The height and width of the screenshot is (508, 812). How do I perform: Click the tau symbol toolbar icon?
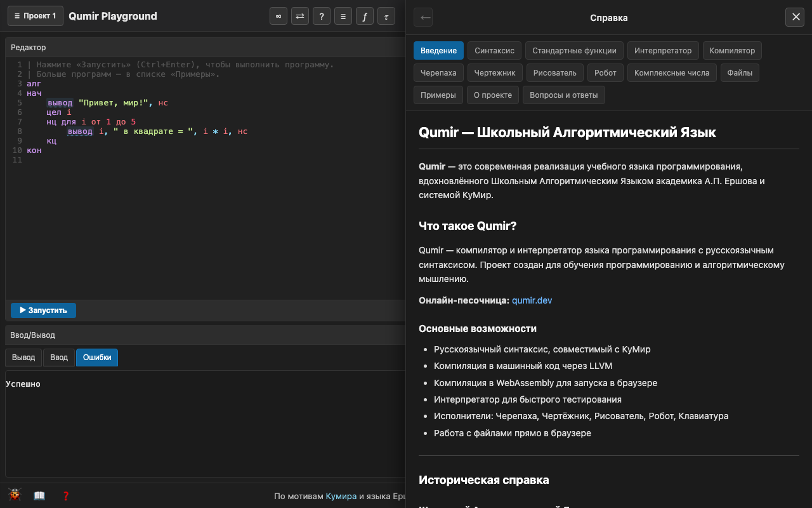point(386,16)
